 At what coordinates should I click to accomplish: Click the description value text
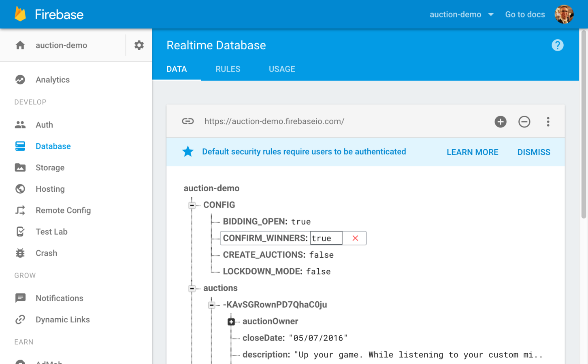418,355
